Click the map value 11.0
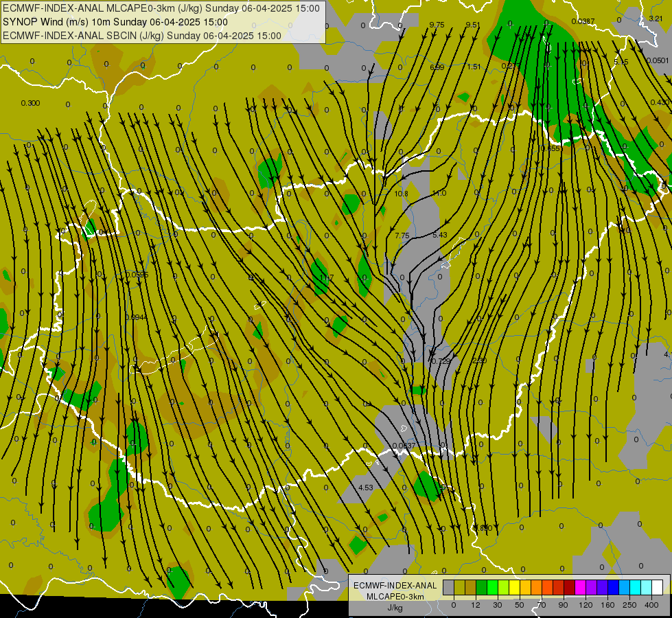Image resolution: width=672 pixels, height=618 pixels. point(439,194)
